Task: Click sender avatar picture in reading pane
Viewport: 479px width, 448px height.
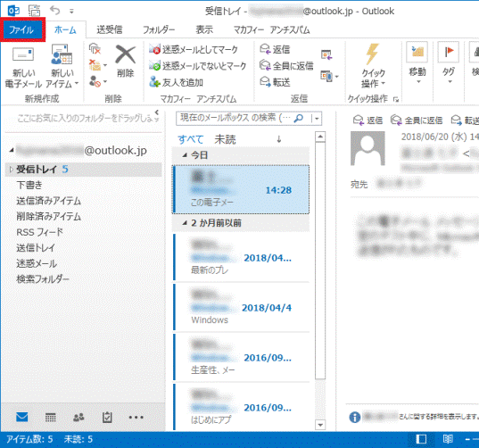Action: coord(368,148)
